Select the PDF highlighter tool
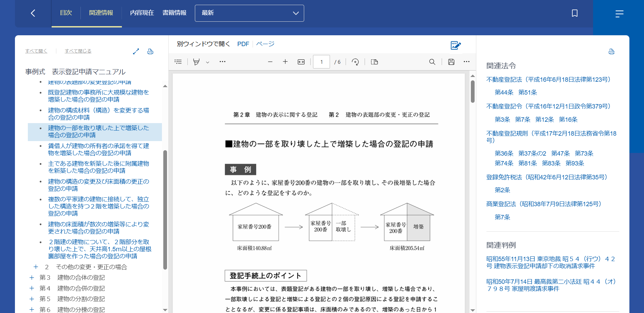This screenshot has width=644, height=313. point(196,62)
